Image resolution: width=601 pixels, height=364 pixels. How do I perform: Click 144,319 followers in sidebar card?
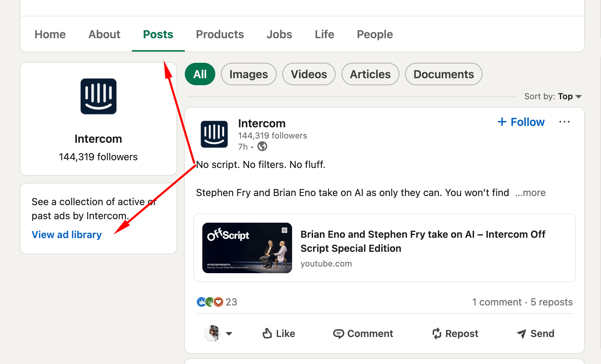98,157
